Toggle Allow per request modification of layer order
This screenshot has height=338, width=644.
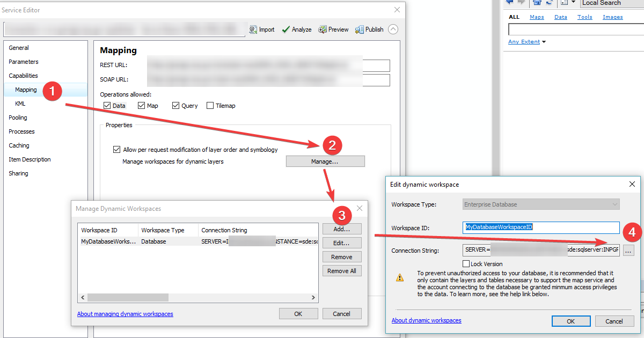point(117,150)
